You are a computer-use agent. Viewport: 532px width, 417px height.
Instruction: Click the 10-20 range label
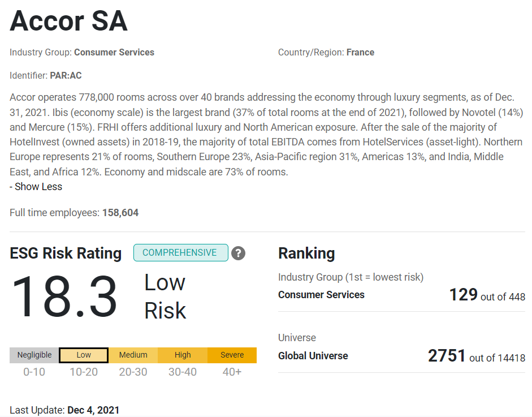click(84, 372)
